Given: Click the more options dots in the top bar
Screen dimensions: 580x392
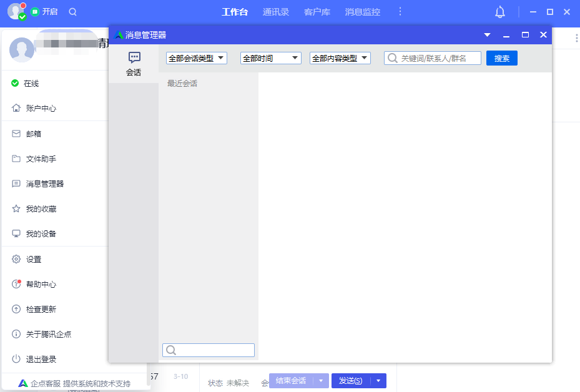Looking at the screenshot, I should pyautogui.click(x=400, y=12).
